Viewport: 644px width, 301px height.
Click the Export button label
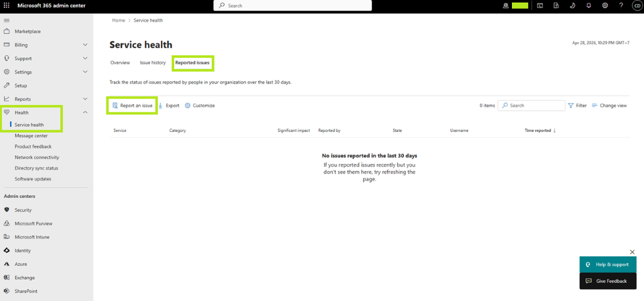pyautogui.click(x=172, y=106)
